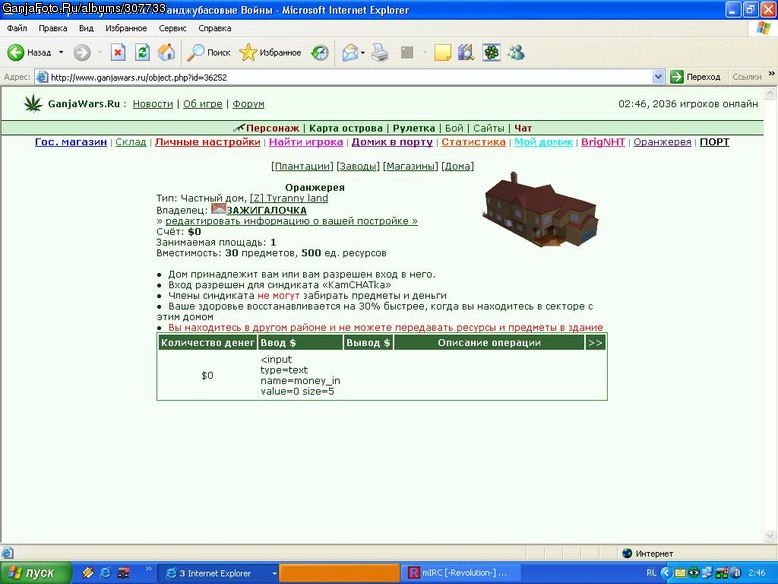Viewport: 778px width, 584px height.
Task: Click the Print toolbar icon
Action: [x=380, y=53]
